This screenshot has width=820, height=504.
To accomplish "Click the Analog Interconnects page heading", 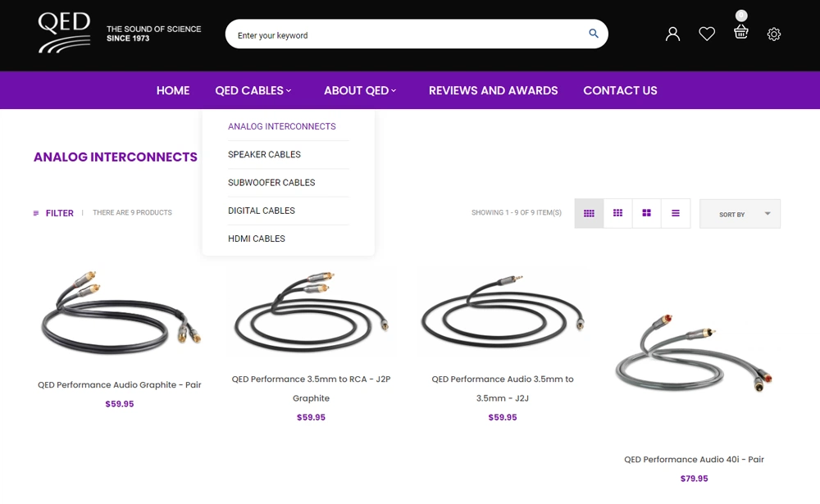I will coord(116,157).
